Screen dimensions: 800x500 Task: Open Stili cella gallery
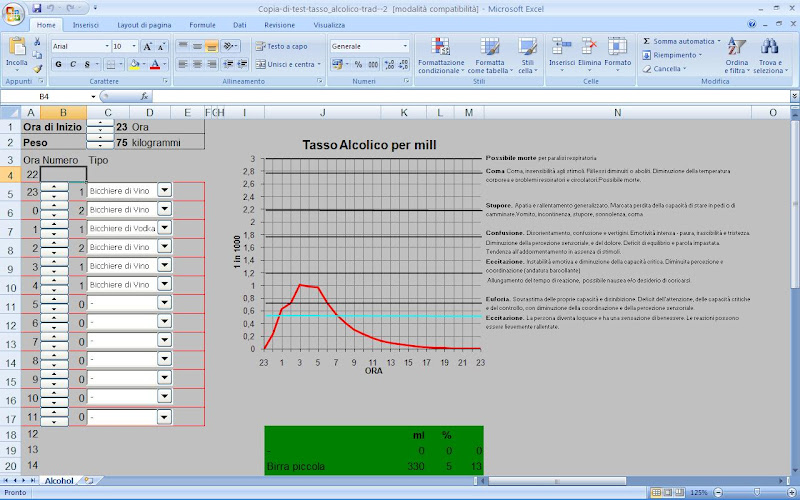tap(528, 56)
